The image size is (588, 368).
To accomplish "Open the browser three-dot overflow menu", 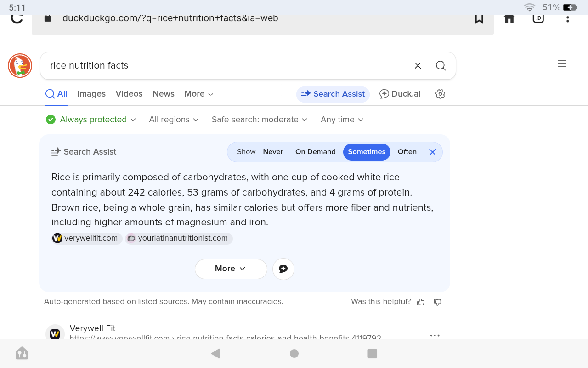I will coord(568,18).
